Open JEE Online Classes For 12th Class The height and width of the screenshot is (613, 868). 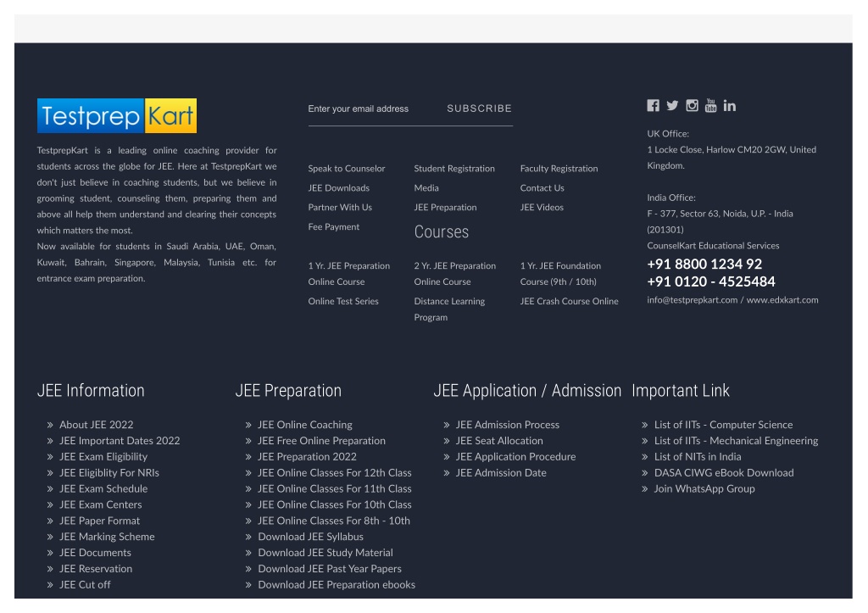[x=334, y=473]
